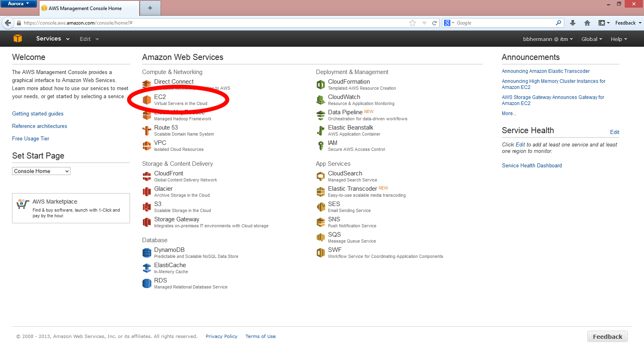This screenshot has height=346, width=644.
Task: Select the Data Pipeline icon
Action: click(x=321, y=115)
